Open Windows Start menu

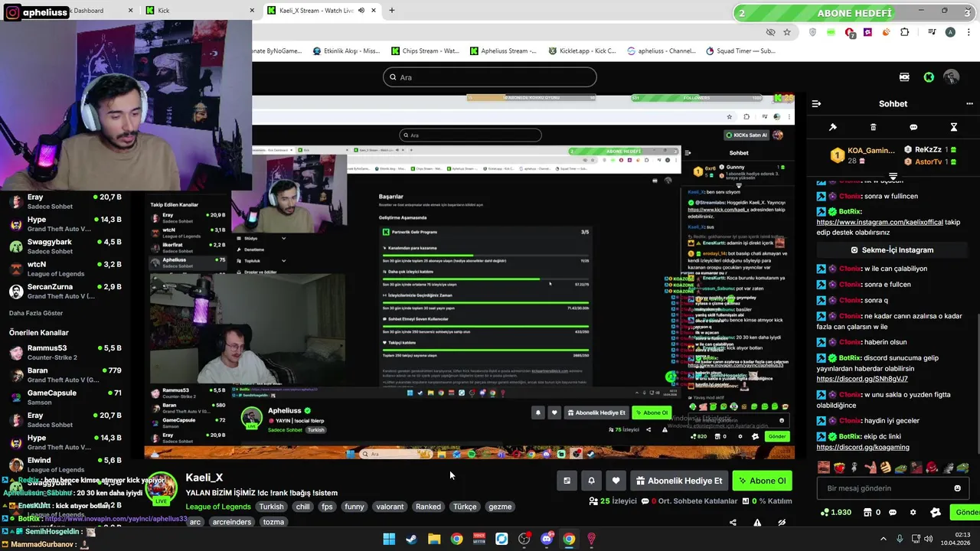389,539
